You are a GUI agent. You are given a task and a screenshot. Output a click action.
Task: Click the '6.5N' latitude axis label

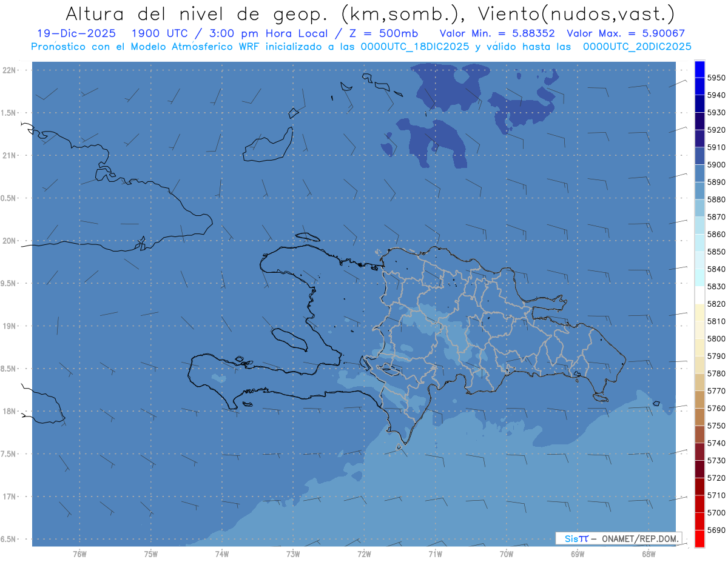pos(8,539)
